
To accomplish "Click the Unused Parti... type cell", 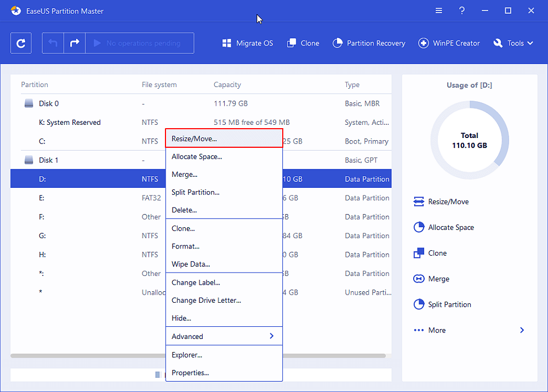I will click(368, 292).
